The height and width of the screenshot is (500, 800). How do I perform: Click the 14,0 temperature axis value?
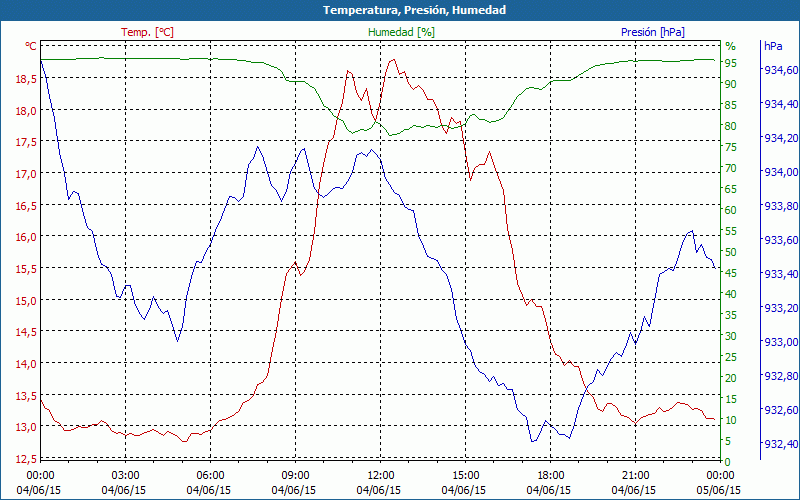pos(27,363)
